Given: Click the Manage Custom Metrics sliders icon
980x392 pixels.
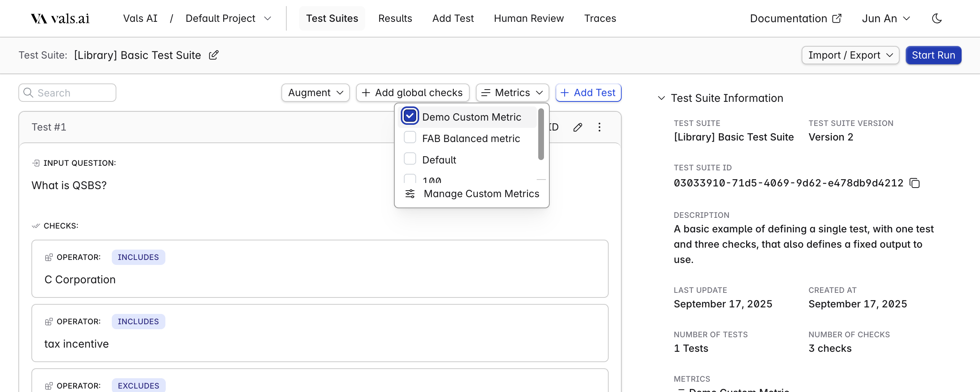Looking at the screenshot, I should pos(410,194).
